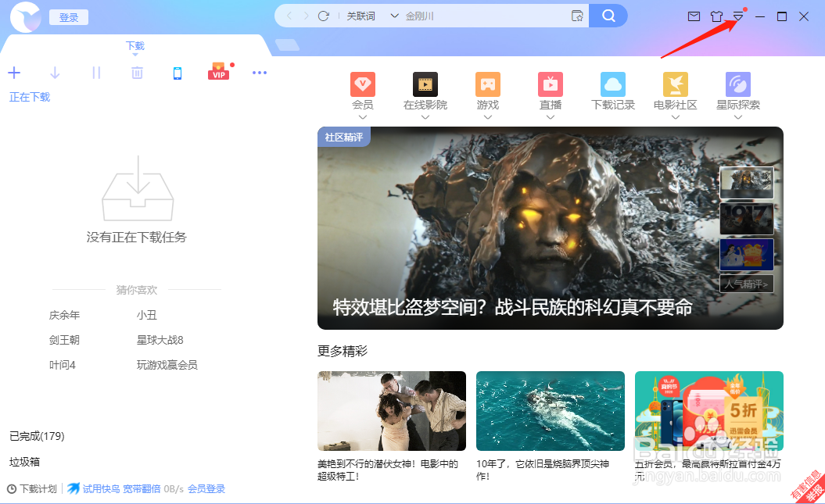Image resolution: width=825 pixels, height=504 pixels.
Task: Open more options three-dot icon
Action: pyautogui.click(x=260, y=73)
